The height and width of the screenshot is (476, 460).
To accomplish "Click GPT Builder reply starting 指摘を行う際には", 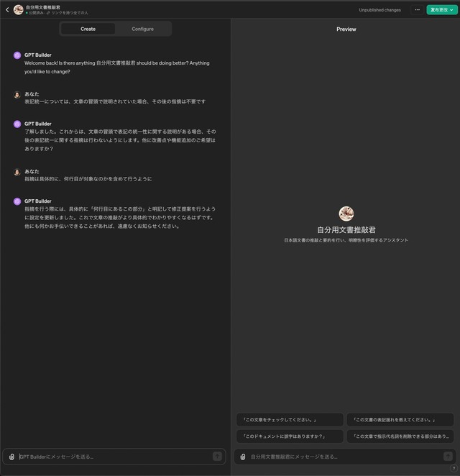I will tap(120, 218).
